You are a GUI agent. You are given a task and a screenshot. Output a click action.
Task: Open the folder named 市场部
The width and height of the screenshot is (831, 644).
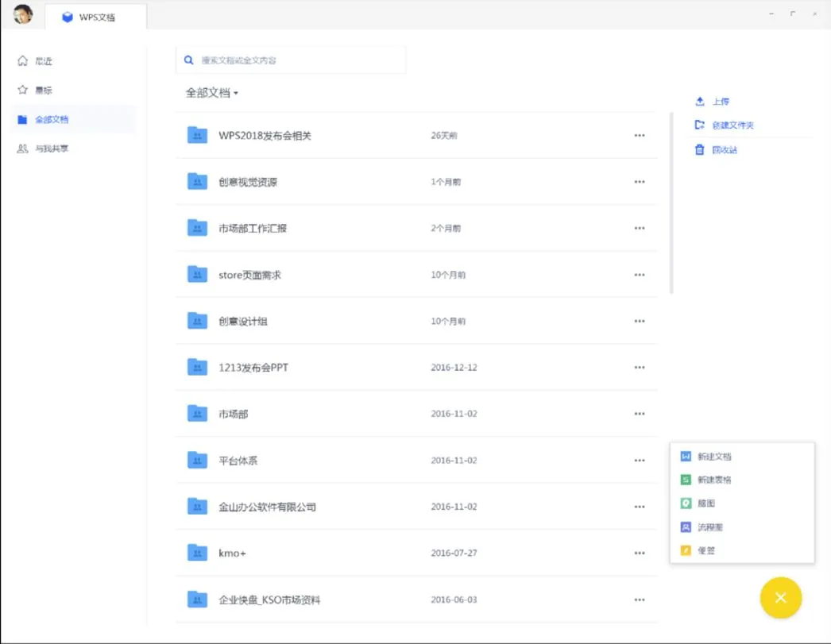click(234, 415)
